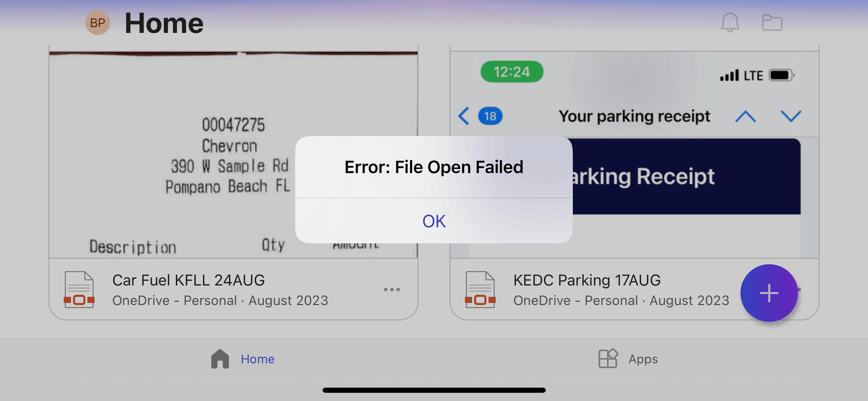Tap the up chevron in parking receipt preview

pos(746,117)
